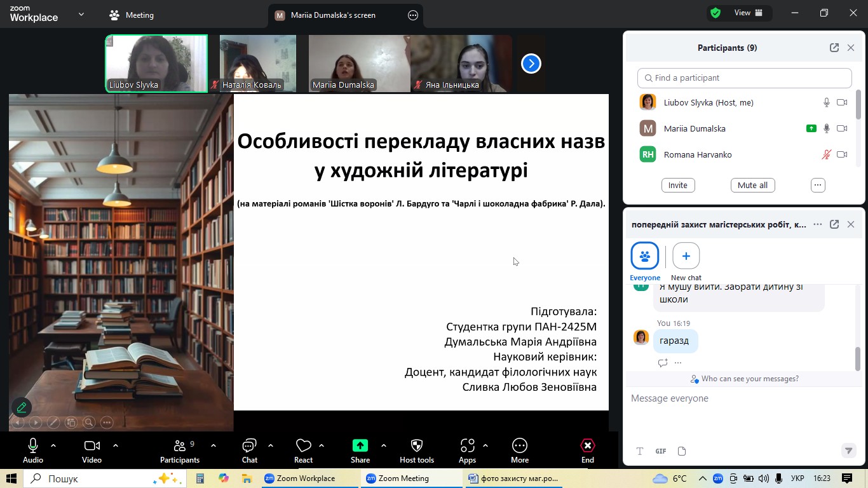This screenshot has height=488, width=868.
Task: Click the annotation pencil icon on slide
Action: (22, 407)
